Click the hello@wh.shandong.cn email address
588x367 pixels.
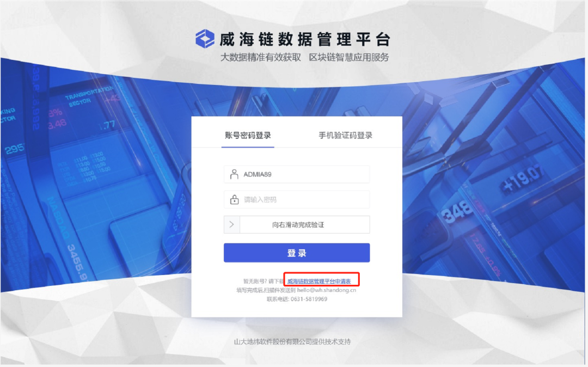(x=327, y=290)
